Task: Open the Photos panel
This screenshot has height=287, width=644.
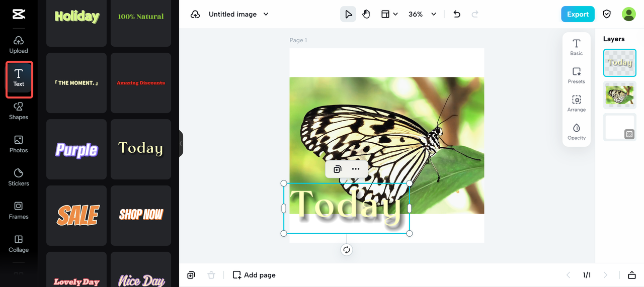Action: pos(19,144)
